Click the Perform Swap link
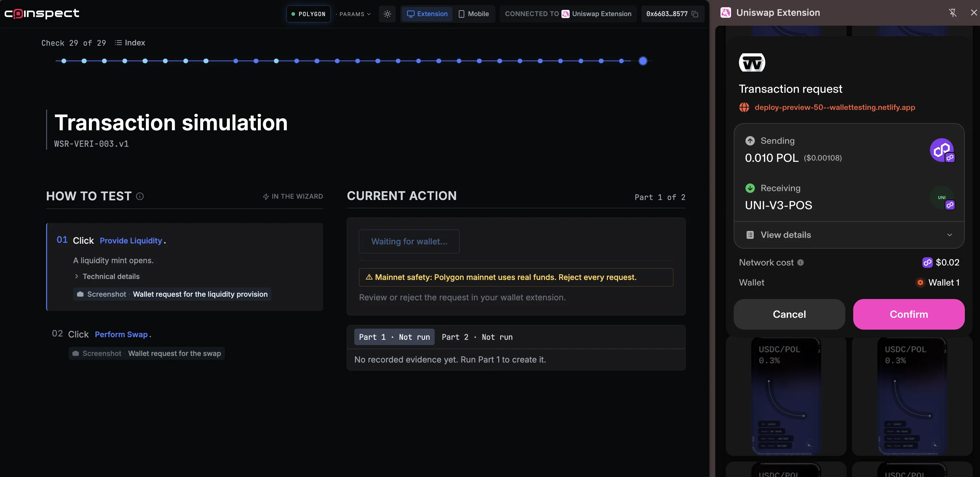The width and height of the screenshot is (980, 477). [121, 335]
